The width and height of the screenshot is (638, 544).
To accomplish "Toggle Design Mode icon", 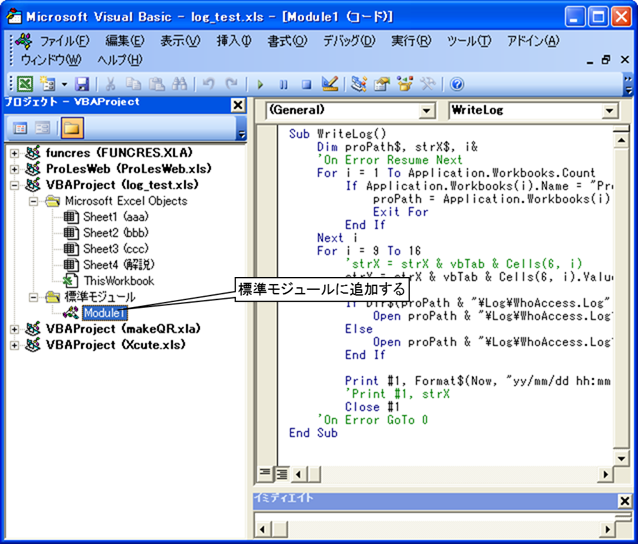I will pyautogui.click(x=330, y=84).
